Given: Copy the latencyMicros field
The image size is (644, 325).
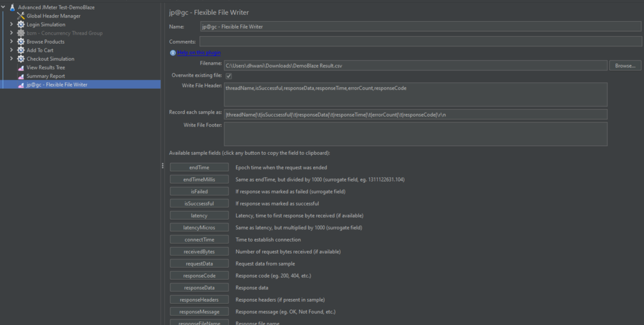Looking at the screenshot, I should 199,227.
